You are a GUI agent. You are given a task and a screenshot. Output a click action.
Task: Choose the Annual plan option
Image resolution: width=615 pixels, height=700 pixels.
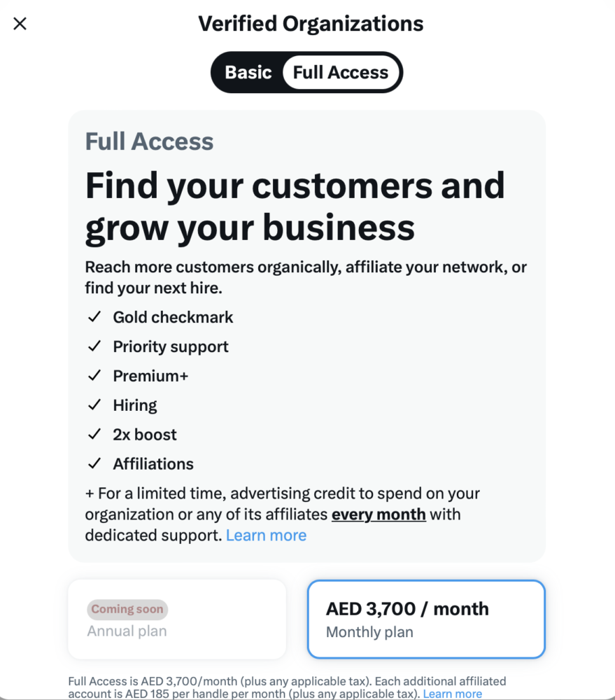[x=177, y=619]
